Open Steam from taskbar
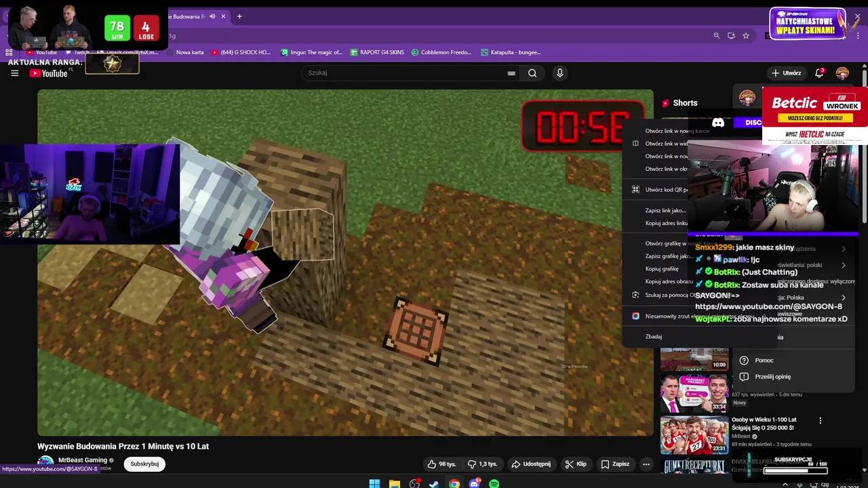This screenshot has width=868, height=488. 434,484
